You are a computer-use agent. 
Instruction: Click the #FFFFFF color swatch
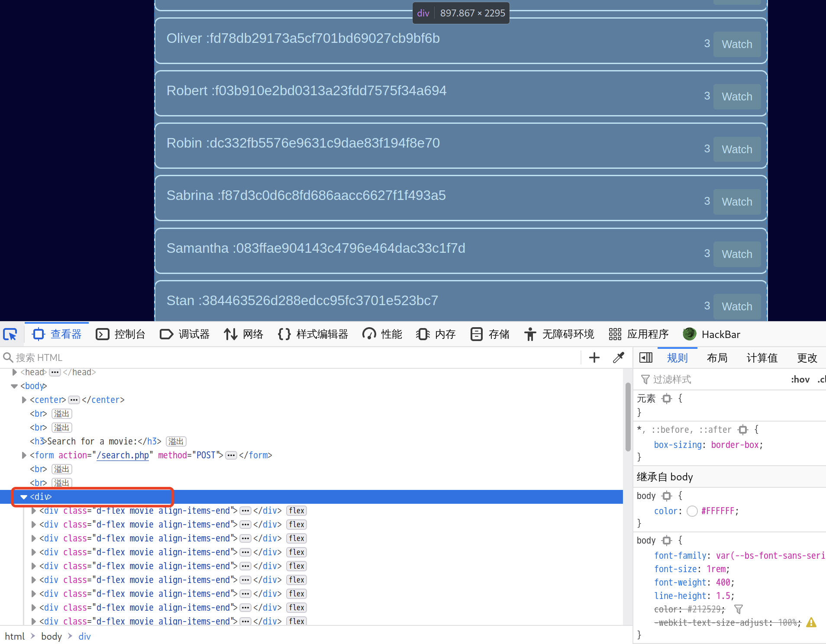point(692,511)
